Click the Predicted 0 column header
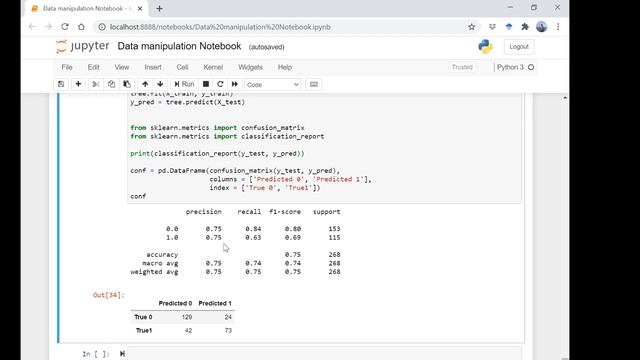 pyautogui.click(x=175, y=303)
